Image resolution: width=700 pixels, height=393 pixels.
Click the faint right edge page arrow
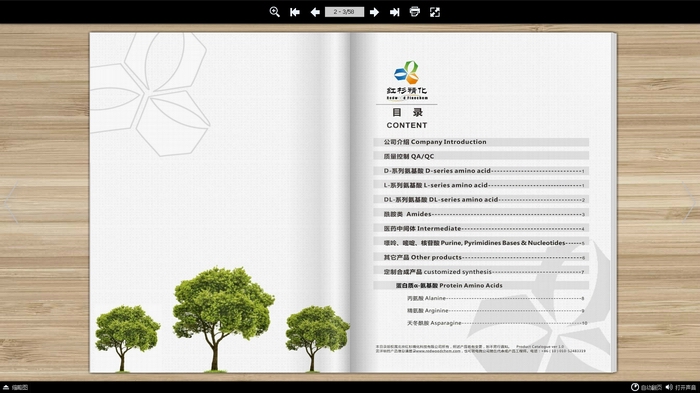pos(689,201)
